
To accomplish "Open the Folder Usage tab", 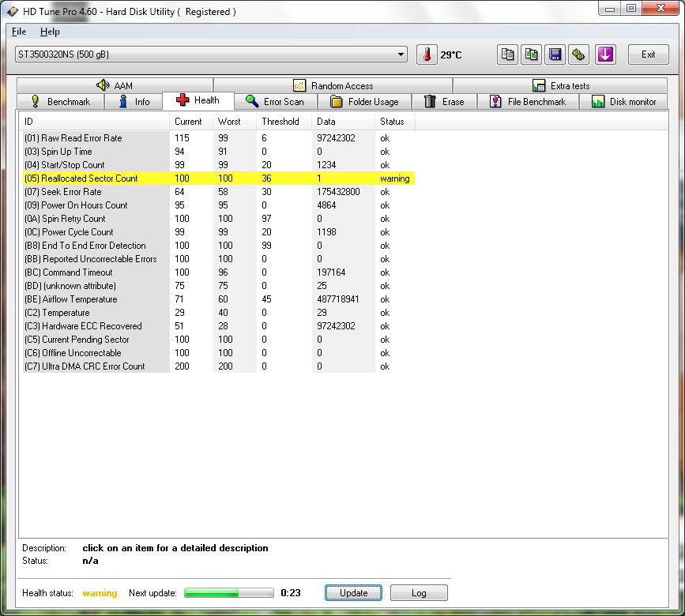I will 365,102.
